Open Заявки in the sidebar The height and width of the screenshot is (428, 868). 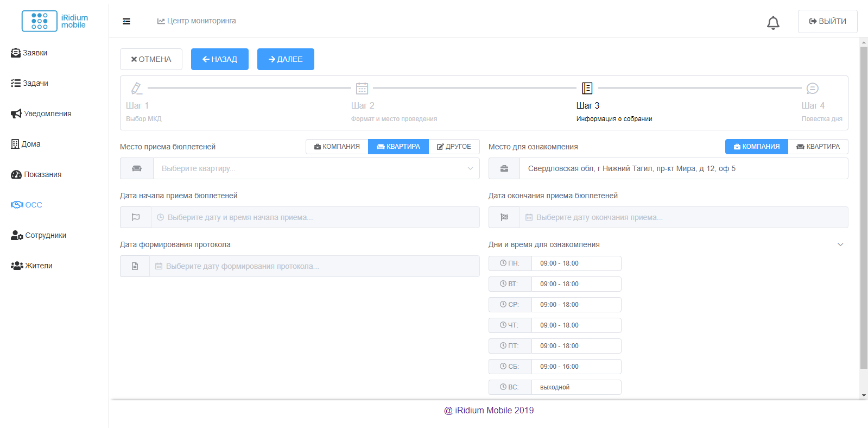pyautogui.click(x=29, y=53)
